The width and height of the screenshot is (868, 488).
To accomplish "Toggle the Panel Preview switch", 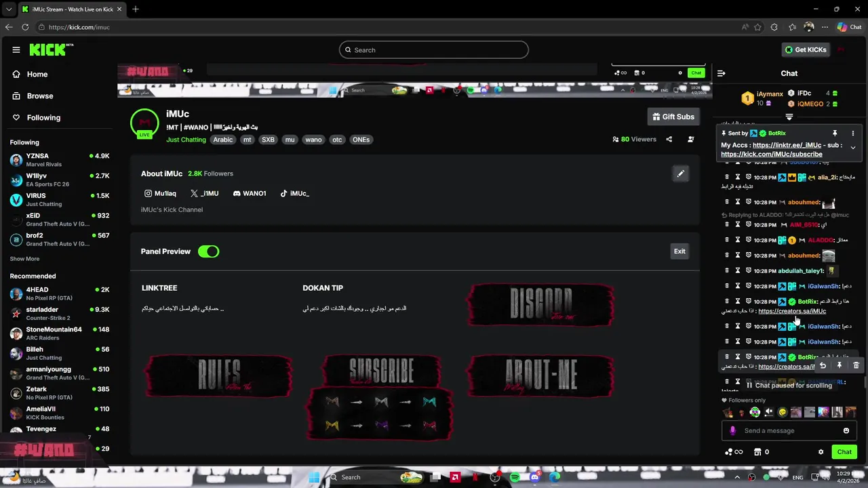I will click(x=208, y=251).
